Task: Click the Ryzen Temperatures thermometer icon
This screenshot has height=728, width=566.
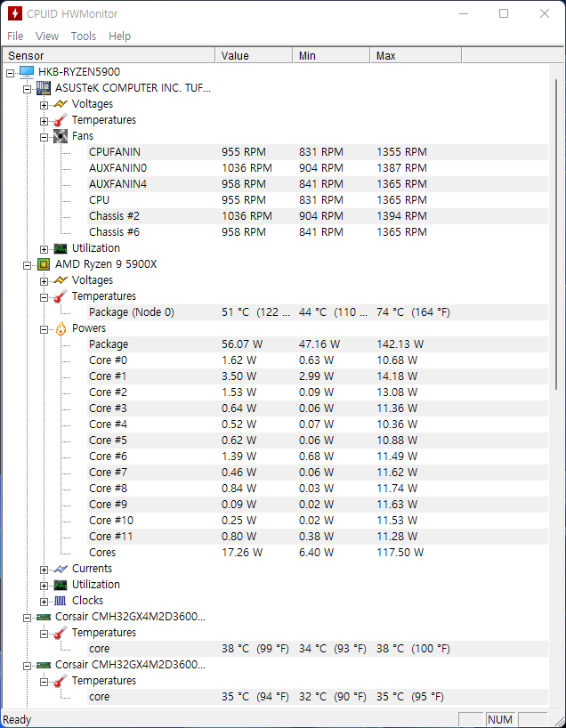Action: point(61,296)
